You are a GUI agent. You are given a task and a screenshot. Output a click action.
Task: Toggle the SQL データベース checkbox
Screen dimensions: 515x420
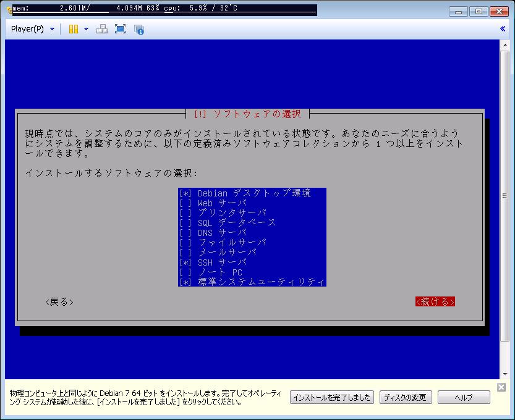[185, 223]
